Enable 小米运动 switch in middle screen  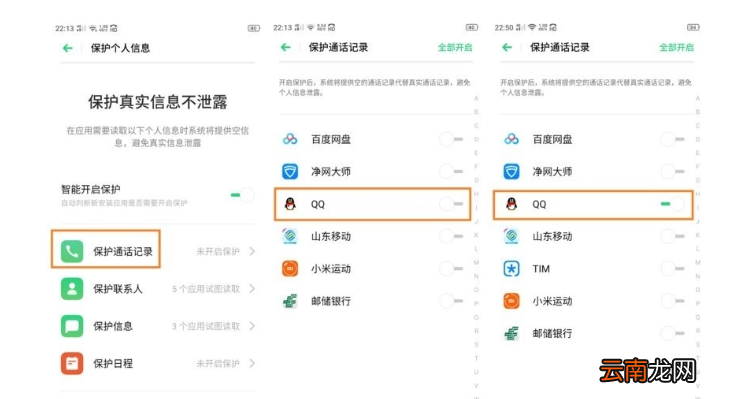[x=451, y=269]
